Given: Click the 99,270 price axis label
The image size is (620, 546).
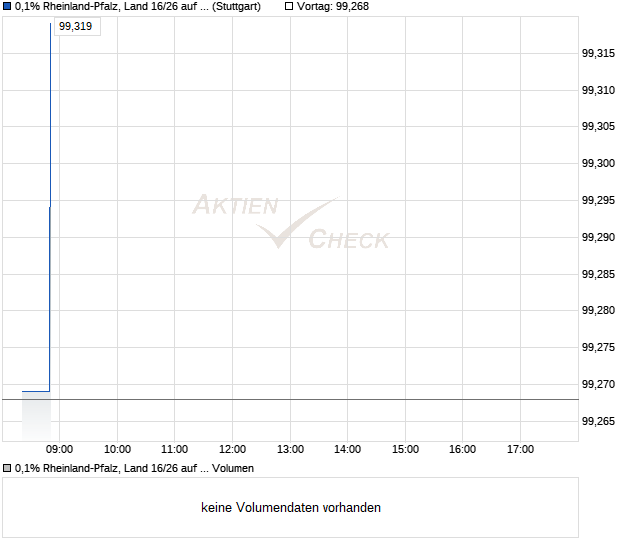Looking at the screenshot, I should pyautogui.click(x=598, y=384).
